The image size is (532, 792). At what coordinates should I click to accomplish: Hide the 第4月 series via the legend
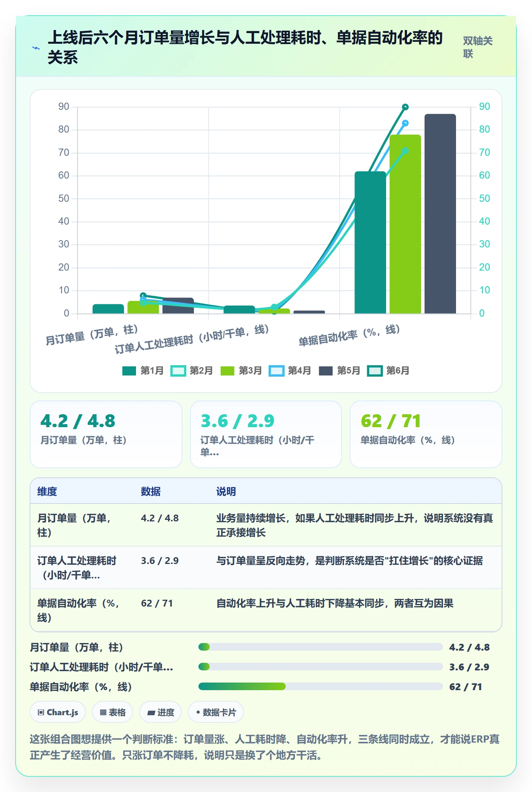pos(290,371)
